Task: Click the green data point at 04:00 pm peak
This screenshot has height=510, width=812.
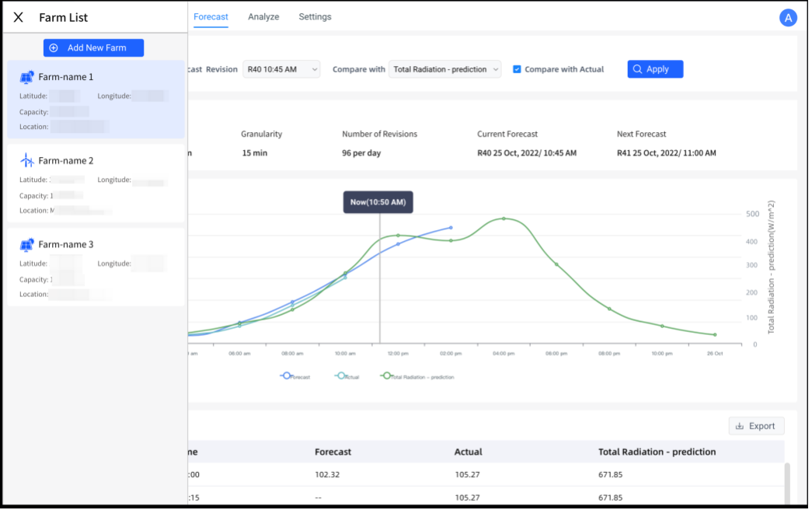Action: [504, 218]
